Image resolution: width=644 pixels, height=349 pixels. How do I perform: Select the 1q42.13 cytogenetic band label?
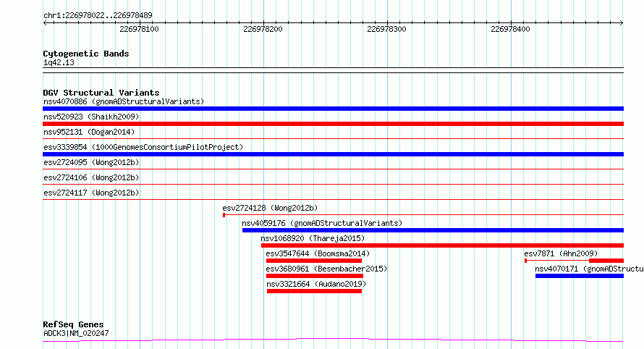tap(59, 62)
